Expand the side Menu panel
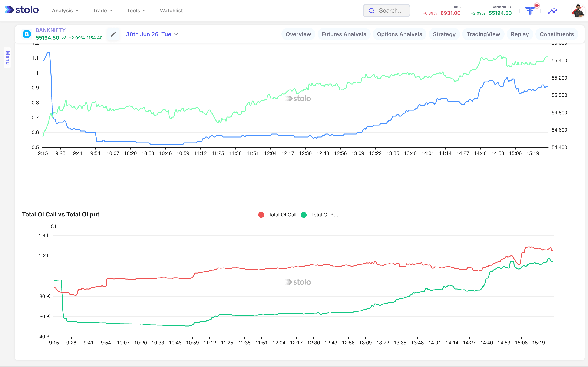Image resolution: width=588 pixels, height=367 pixels. click(7, 57)
